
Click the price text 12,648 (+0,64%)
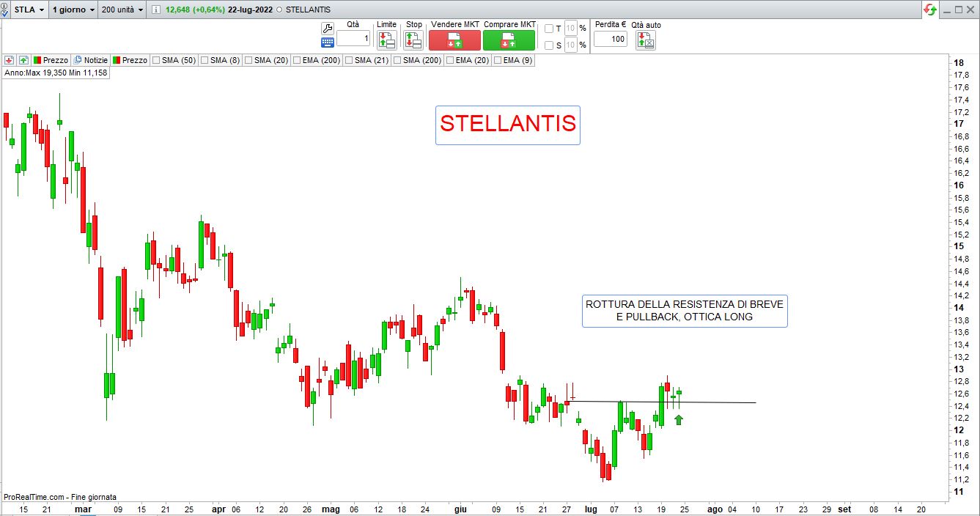coord(195,10)
